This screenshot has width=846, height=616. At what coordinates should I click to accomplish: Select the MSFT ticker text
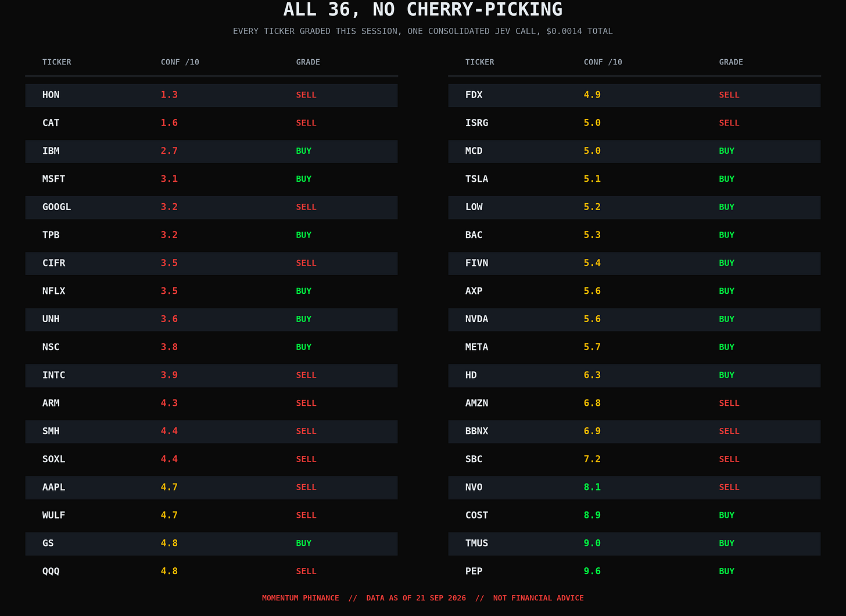click(x=54, y=179)
